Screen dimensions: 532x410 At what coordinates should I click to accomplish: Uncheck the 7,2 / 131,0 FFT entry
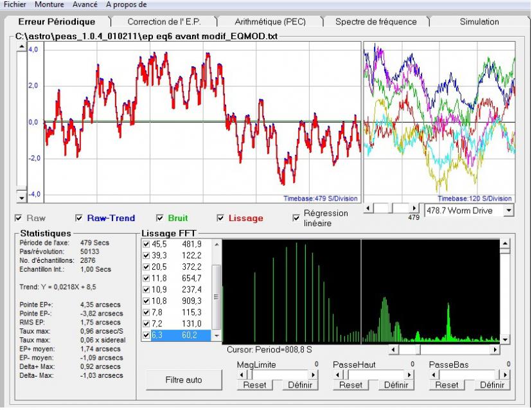(x=146, y=324)
